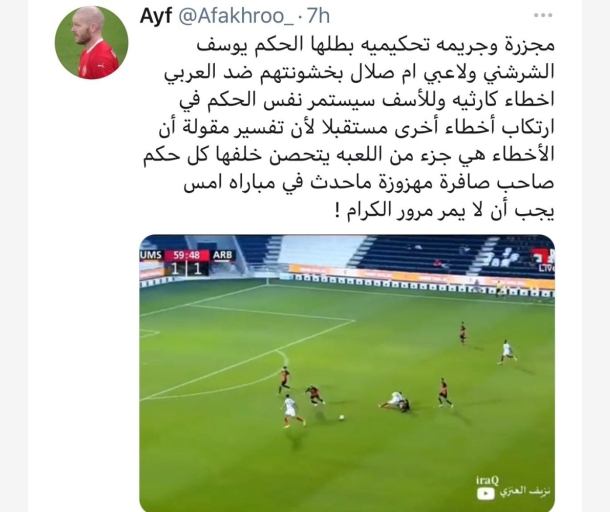Open Ayf's round profile picture
The image size is (610, 512).
91,43
